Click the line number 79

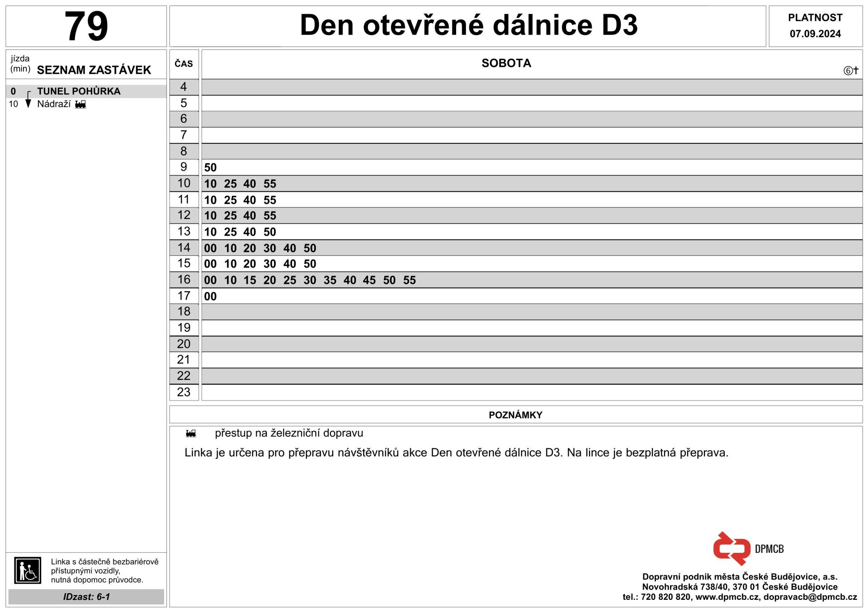pyautogui.click(x=86, y=26)
